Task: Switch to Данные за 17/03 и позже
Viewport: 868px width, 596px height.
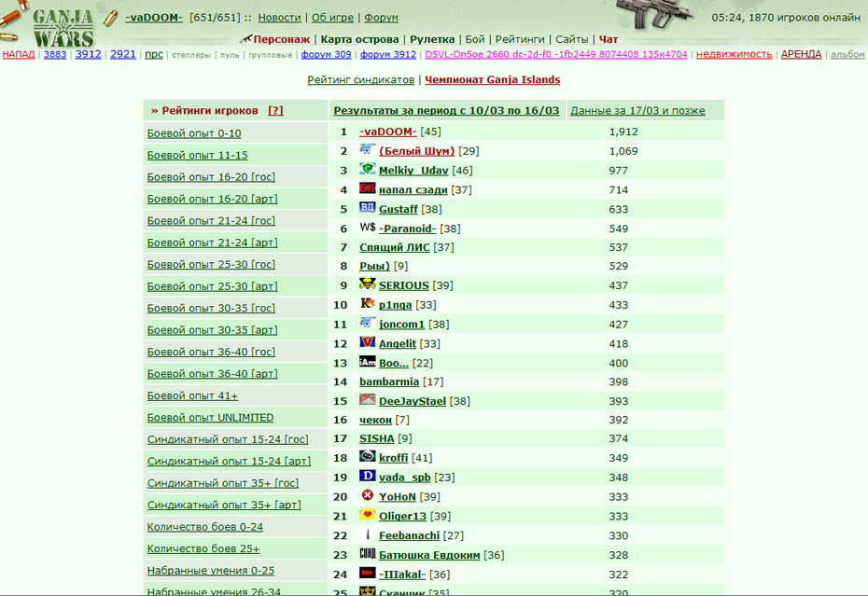Action: (x=637, y=111)
